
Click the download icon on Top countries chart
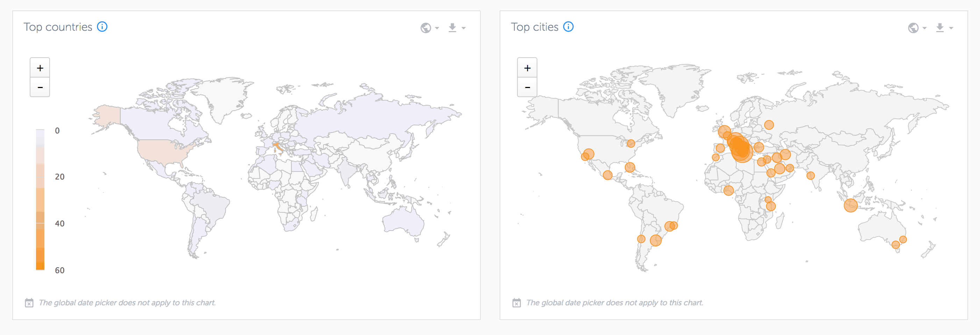click(x=452, y=27)
